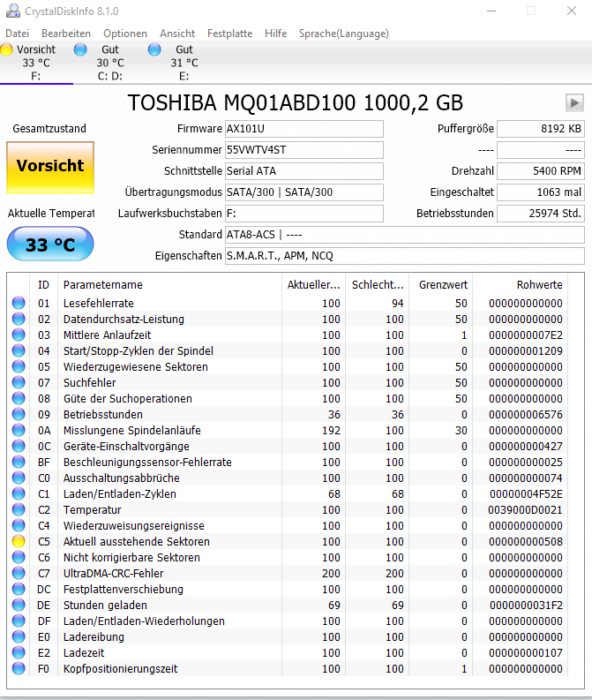Select the Start/Stopp-Zyklen der Spindel row
Viewport: 592px width, 700px height.
point(289,351)
